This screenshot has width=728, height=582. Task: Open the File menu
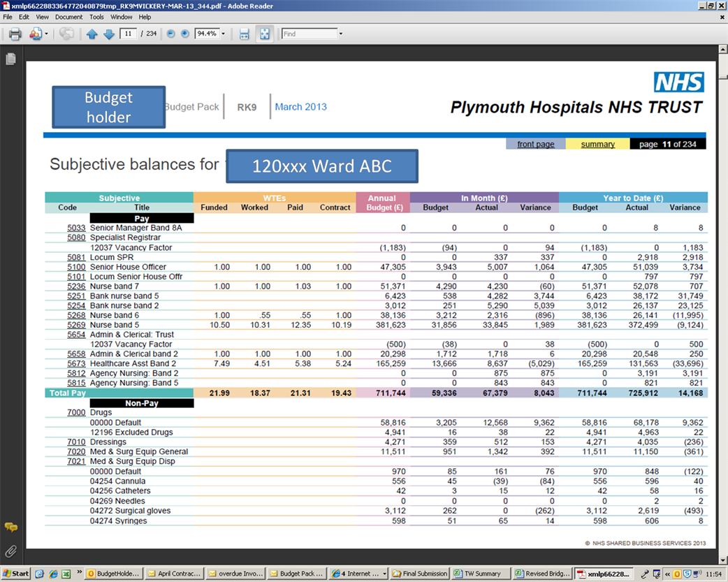8,17
